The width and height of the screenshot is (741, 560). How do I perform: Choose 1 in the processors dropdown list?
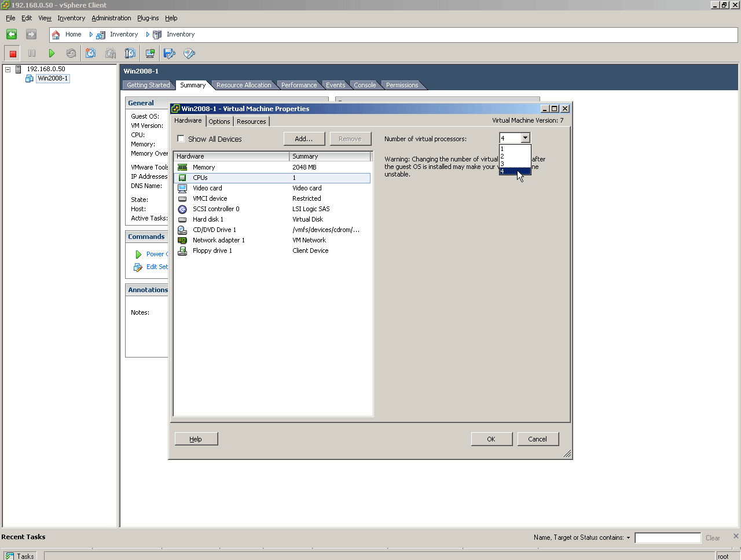[515, 149]
